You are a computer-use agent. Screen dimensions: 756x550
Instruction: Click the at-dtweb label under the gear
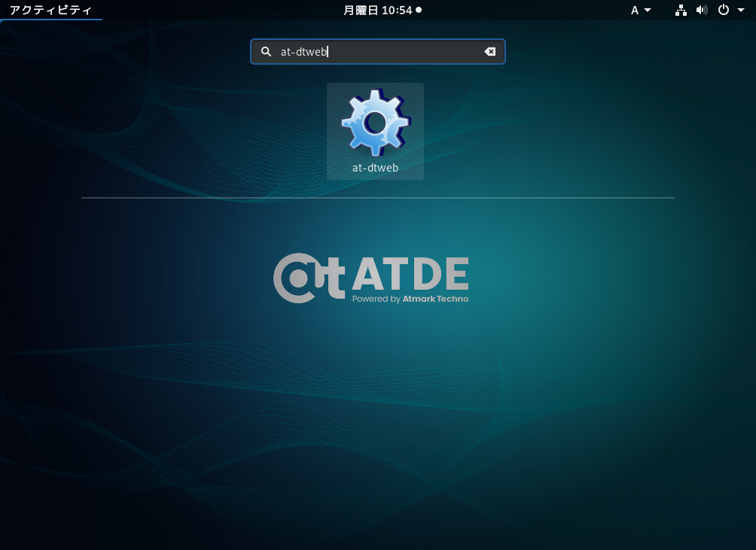[375, 168]
